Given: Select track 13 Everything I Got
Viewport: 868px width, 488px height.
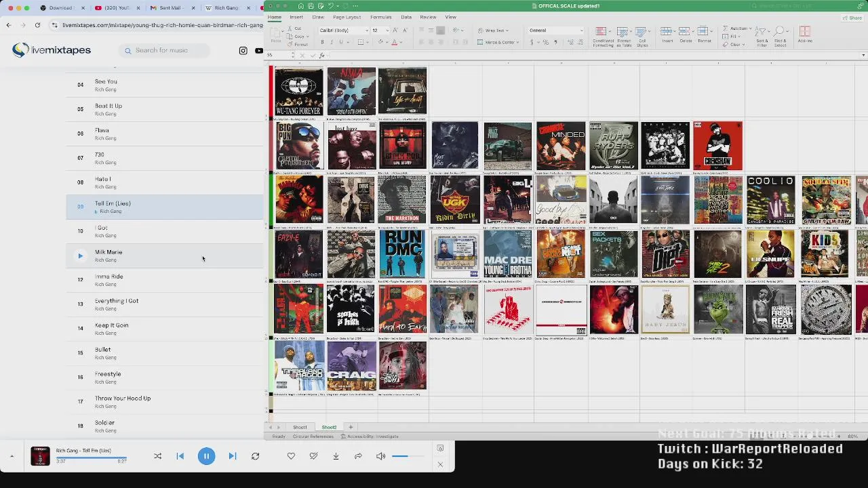Looking at the screenshot, I should coord(165,304).
